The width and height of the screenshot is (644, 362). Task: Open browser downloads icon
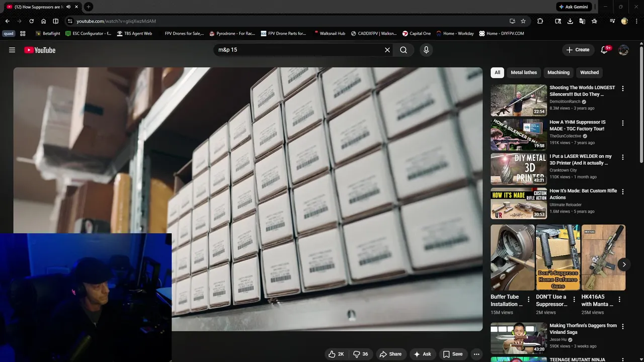570,21
